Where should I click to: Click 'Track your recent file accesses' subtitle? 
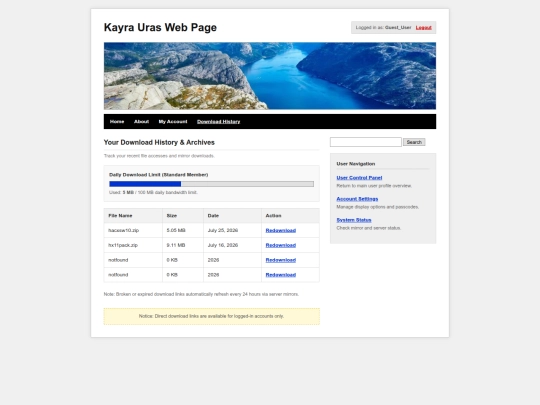point(159,156)
